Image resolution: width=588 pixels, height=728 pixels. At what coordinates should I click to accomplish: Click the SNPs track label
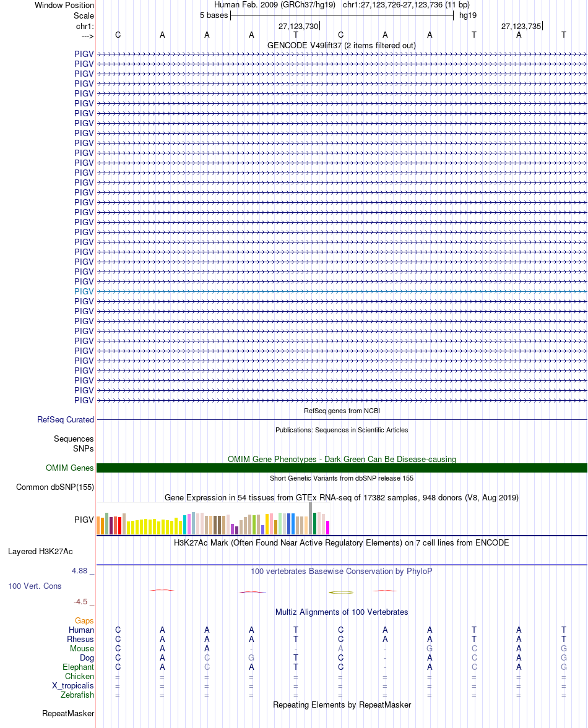83,448
